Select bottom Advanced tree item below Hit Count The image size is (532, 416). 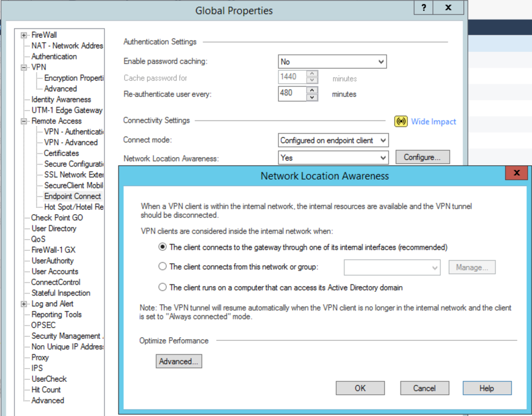47,401
